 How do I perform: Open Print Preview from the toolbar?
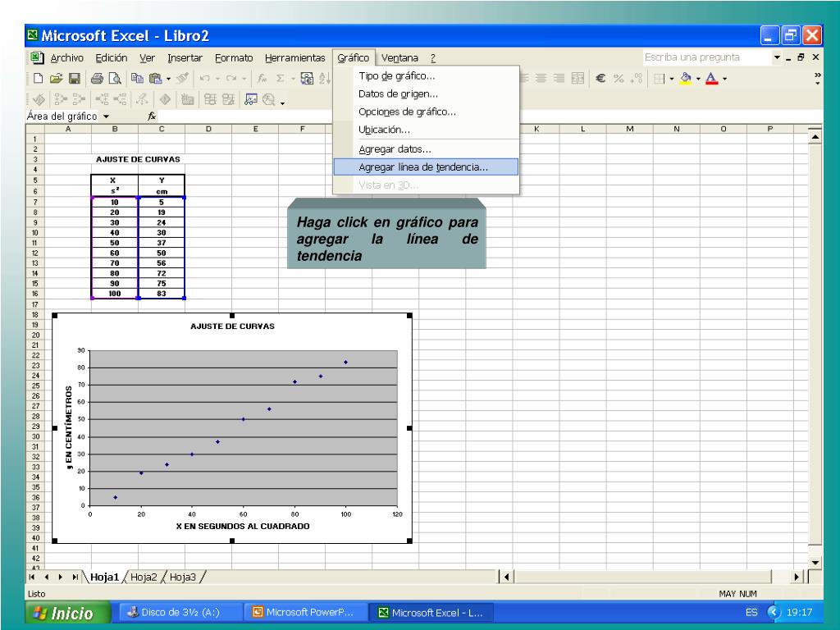coord(115,79)
